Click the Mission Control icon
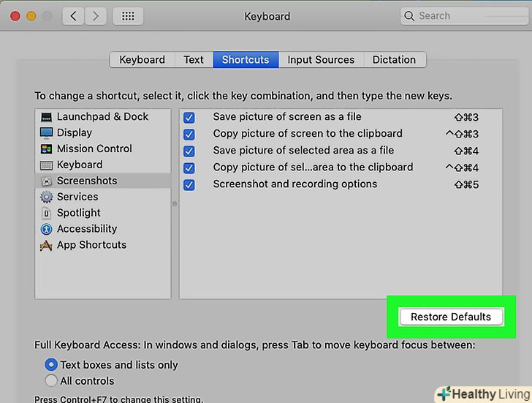This screenshot has height=403, width=532. pos(46,149)
